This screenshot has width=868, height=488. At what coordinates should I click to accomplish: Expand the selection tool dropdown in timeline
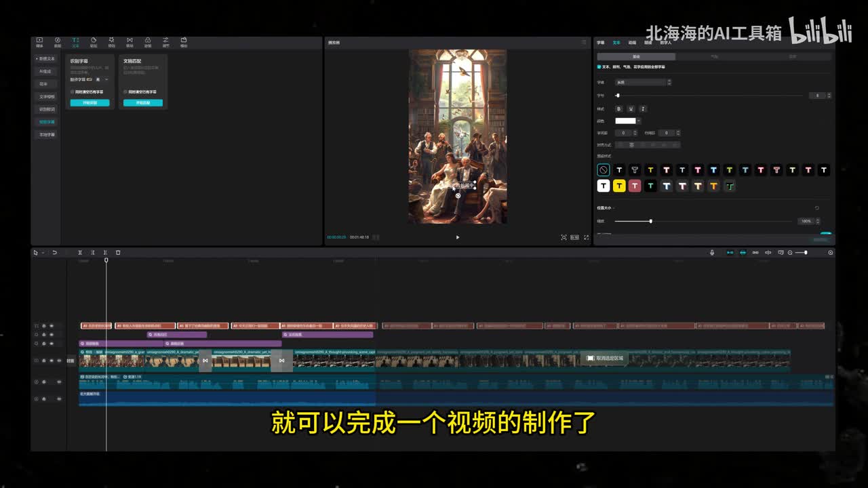coord(43,253)
